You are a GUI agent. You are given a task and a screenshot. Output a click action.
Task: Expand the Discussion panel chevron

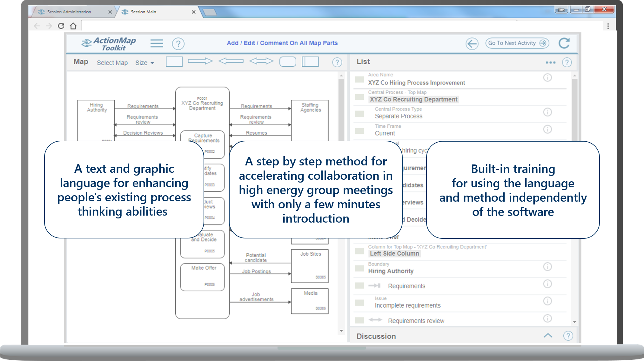(548, 336)
